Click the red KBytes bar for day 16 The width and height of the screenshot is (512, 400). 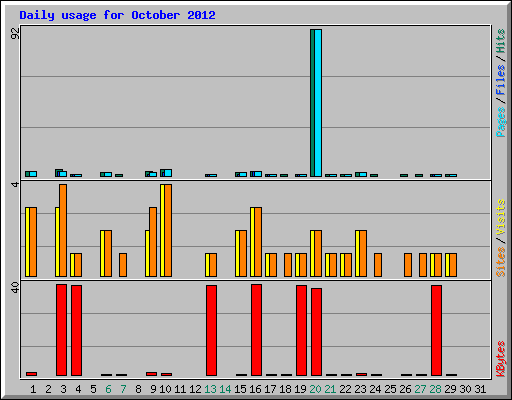(x=256, y=330)
